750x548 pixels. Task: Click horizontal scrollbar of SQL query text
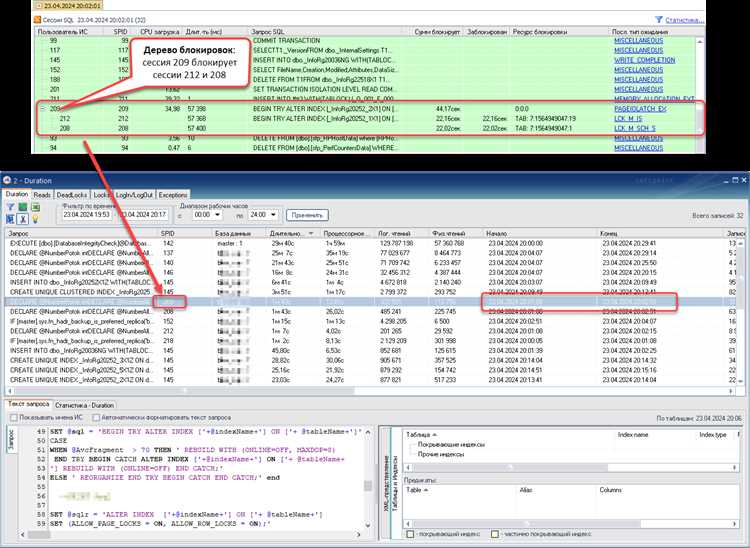(190, 534)
